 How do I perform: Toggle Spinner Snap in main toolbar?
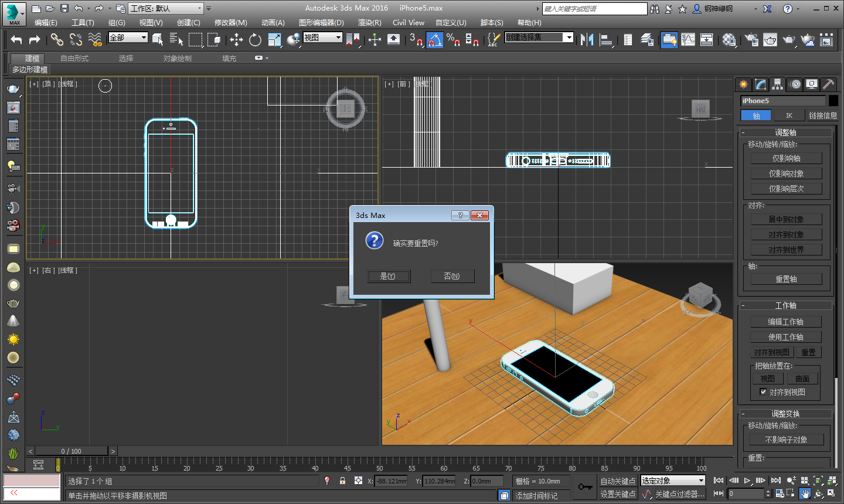pyautogui.click(x=472, y=39)
